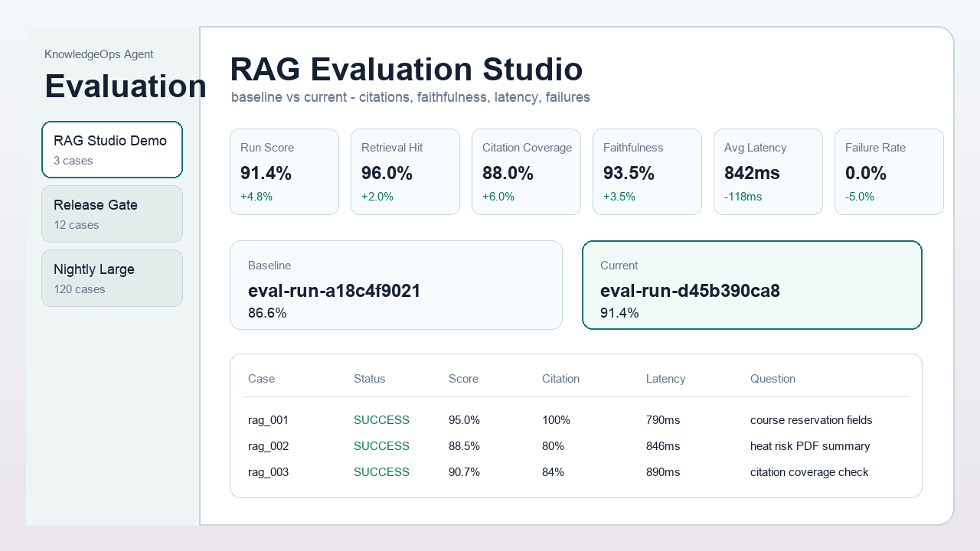The width and height of the screenshot is (980, 551).
Task: Select case rag_003
Action: [576, 472]
